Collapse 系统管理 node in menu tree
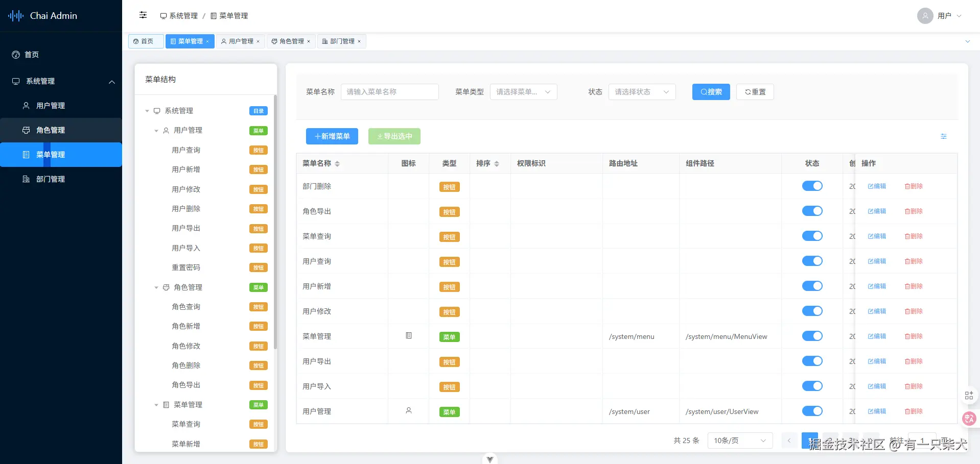This screenshot has height=464, width=980. coord(147,111)
